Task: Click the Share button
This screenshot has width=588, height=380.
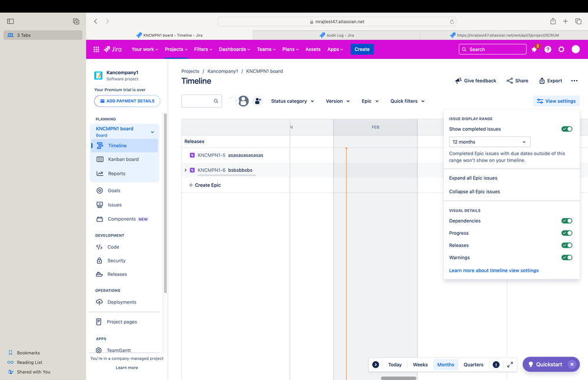Action: pyautogui.click(x=517, y=81)
